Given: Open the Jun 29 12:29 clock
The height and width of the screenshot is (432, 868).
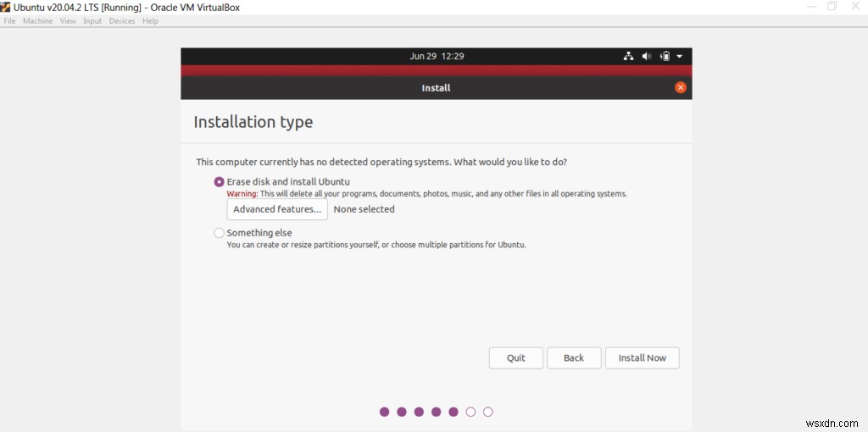Looking at the screenshot, I should tap(437, 56).
